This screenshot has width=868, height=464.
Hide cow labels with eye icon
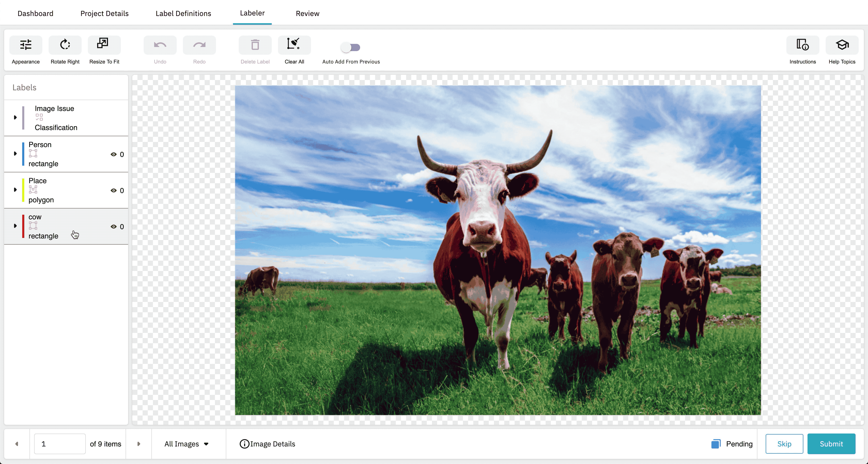tap(114, 227)
